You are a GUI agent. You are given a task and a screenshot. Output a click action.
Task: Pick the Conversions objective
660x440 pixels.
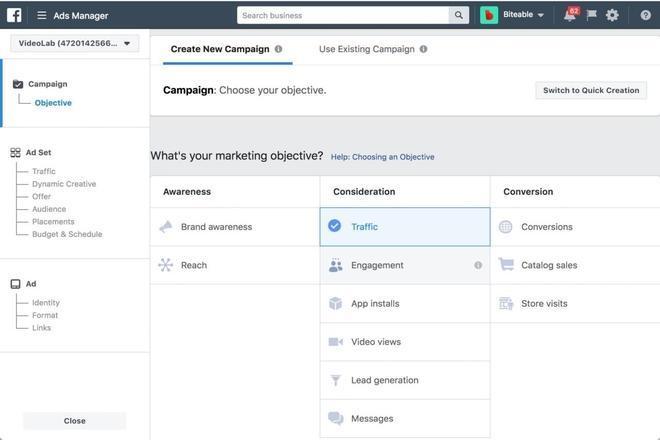tap(547, 227)
